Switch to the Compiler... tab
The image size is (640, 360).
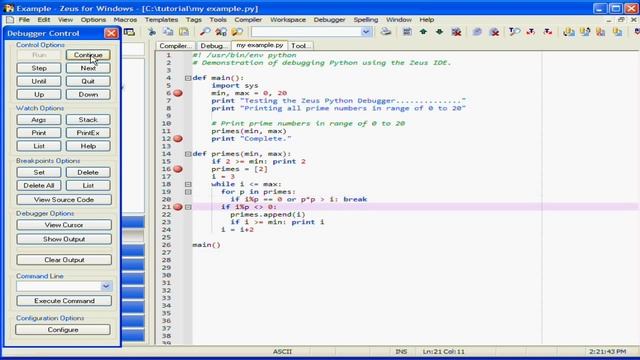(x=175, y=46)
